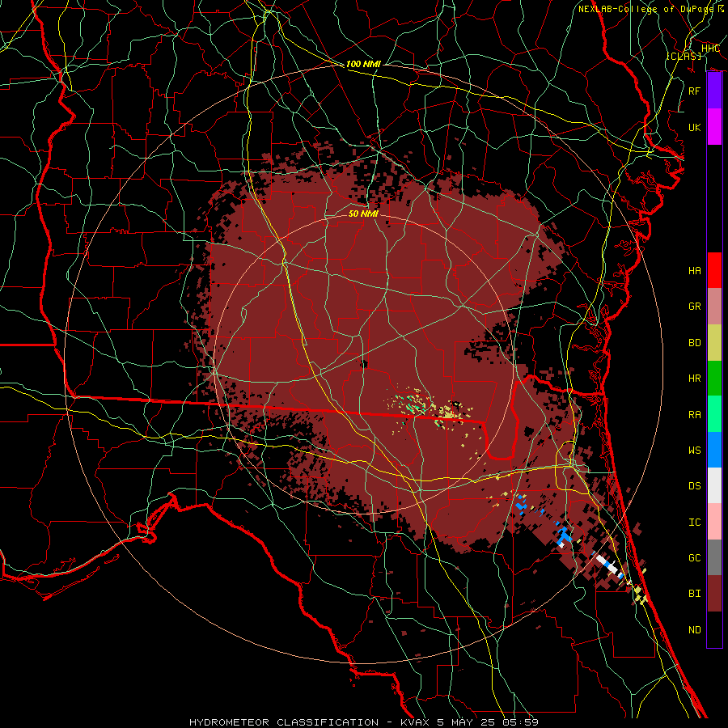Screen dimensions: 728x728
Task: Click the HR legend label
Action: pos(695,379)
